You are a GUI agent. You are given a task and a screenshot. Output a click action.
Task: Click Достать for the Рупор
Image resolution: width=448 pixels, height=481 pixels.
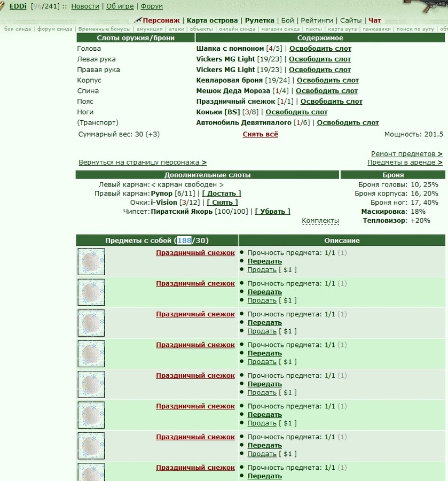(x=222, y=193)
